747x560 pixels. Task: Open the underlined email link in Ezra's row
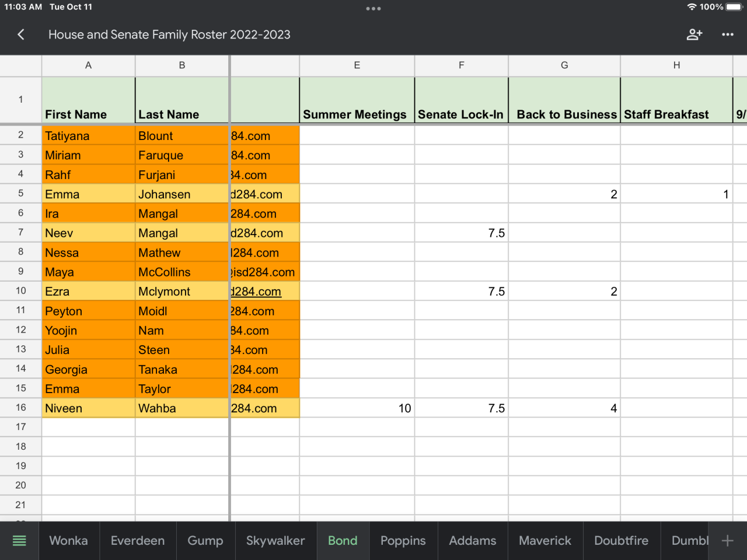click(256, 291)
